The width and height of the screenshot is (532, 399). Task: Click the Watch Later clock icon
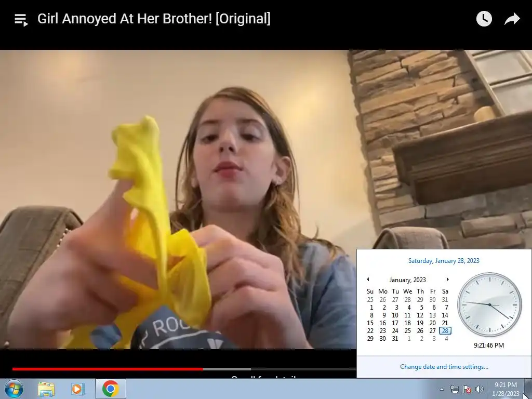click(484, 19)
